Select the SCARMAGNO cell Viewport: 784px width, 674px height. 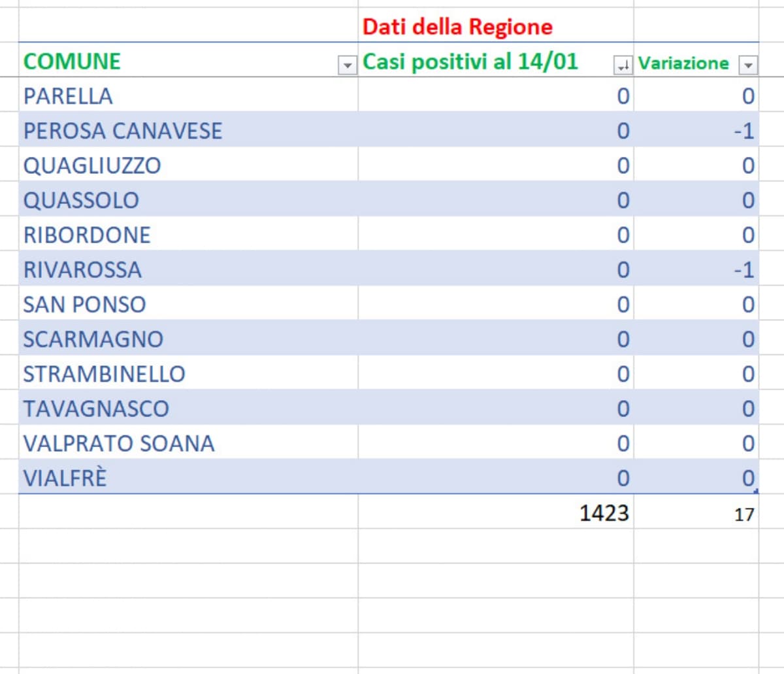(93, 339)
